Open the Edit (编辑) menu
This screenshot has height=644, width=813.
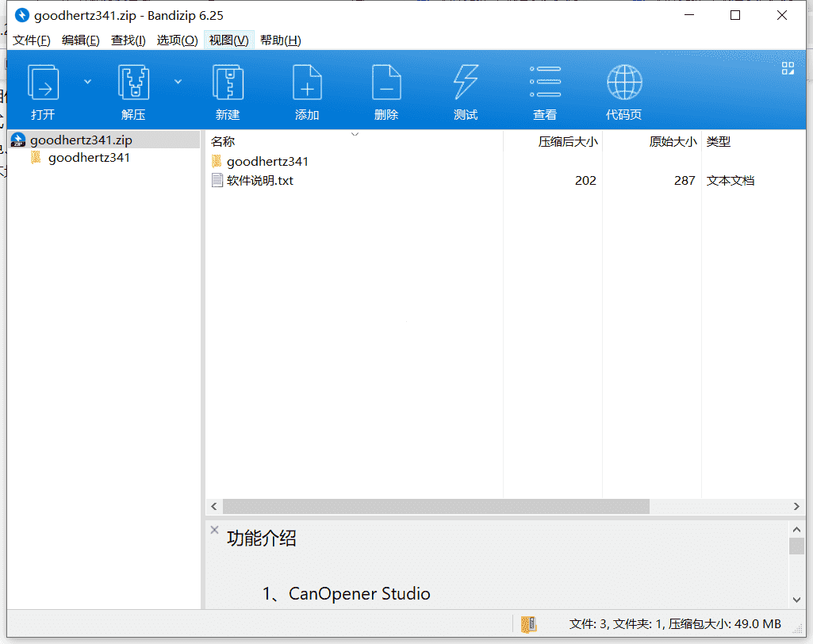click(x=80, y=40)
